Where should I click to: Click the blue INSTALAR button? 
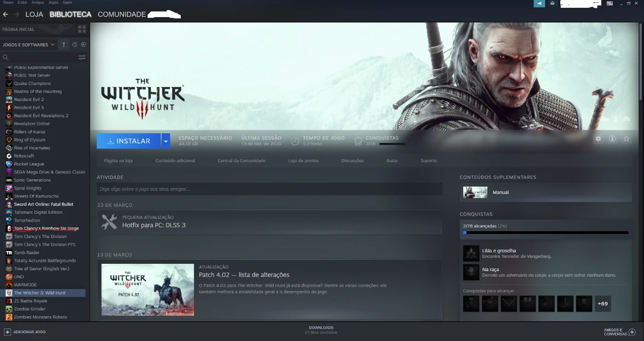coord(128,141)
